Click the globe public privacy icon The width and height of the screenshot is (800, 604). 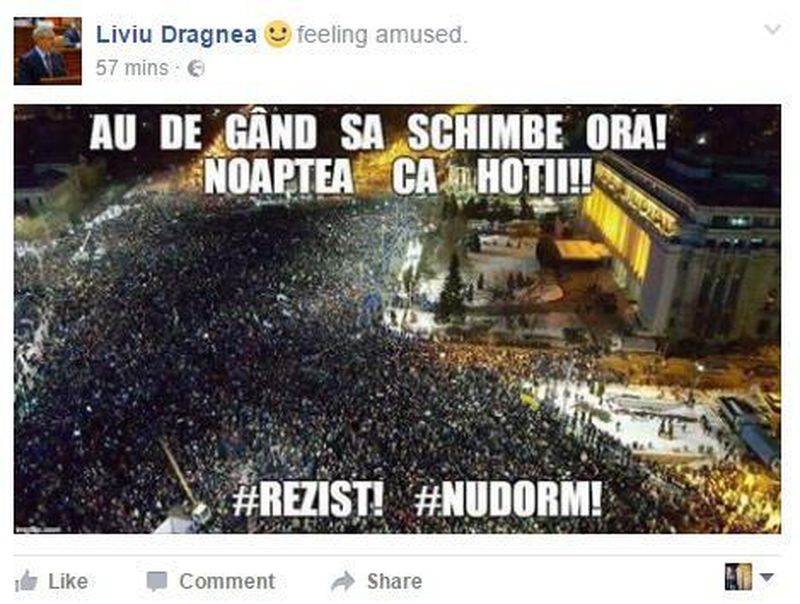[196, 68]
